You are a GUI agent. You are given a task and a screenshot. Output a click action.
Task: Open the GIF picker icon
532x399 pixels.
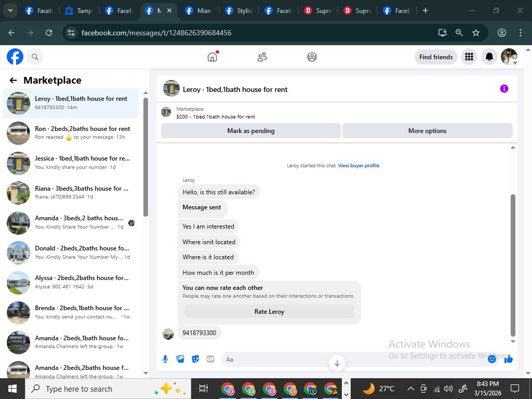(210, 359)
